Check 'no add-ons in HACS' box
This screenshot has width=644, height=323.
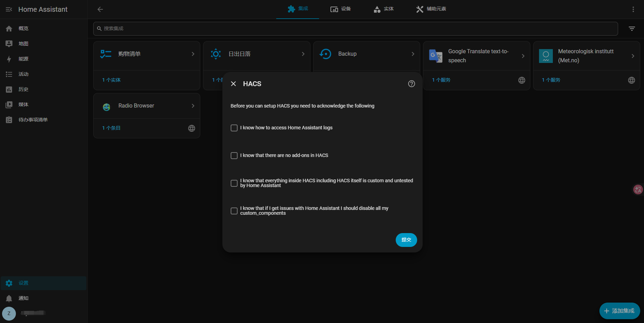[234, 156]
